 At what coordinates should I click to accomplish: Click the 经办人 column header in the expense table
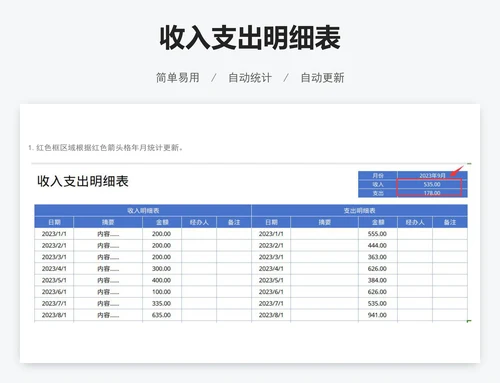pos(415,222)
